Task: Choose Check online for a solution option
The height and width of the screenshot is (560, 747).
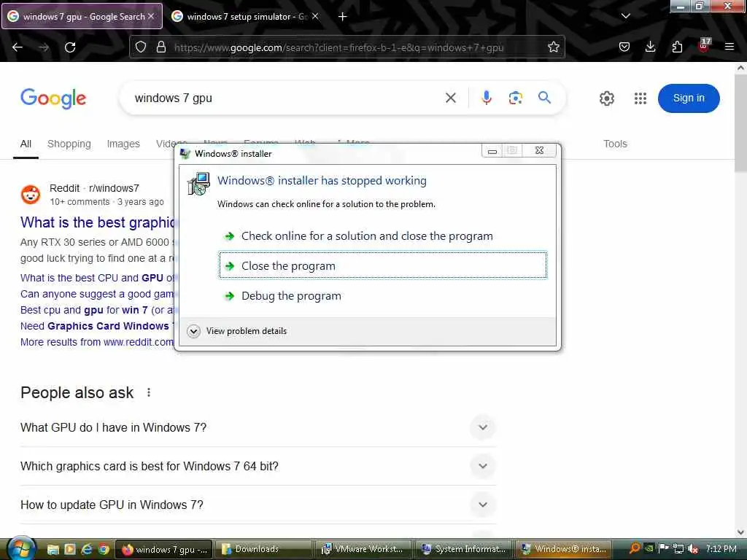Action: pyautogui.click(x=382, y=236)
